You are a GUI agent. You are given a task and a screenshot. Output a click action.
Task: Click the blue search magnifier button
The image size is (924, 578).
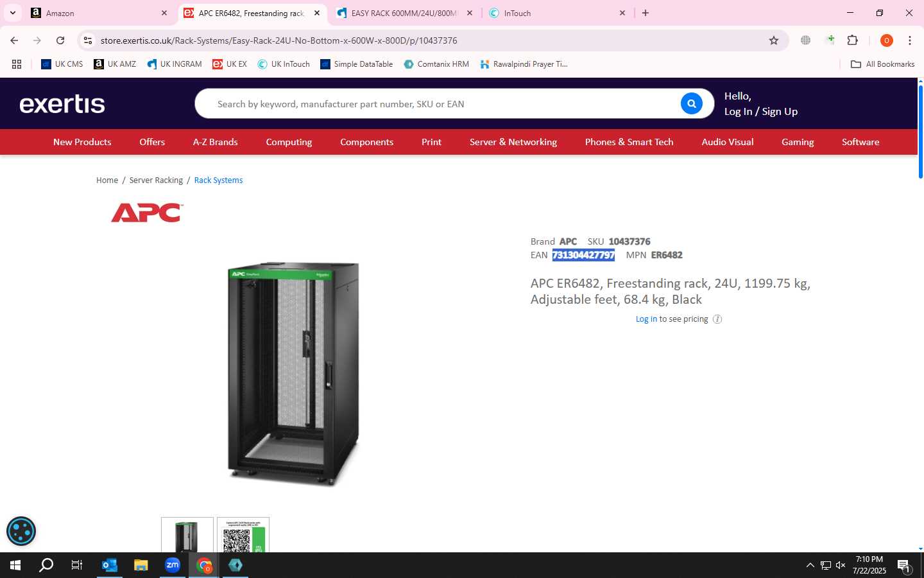point(691,103)
